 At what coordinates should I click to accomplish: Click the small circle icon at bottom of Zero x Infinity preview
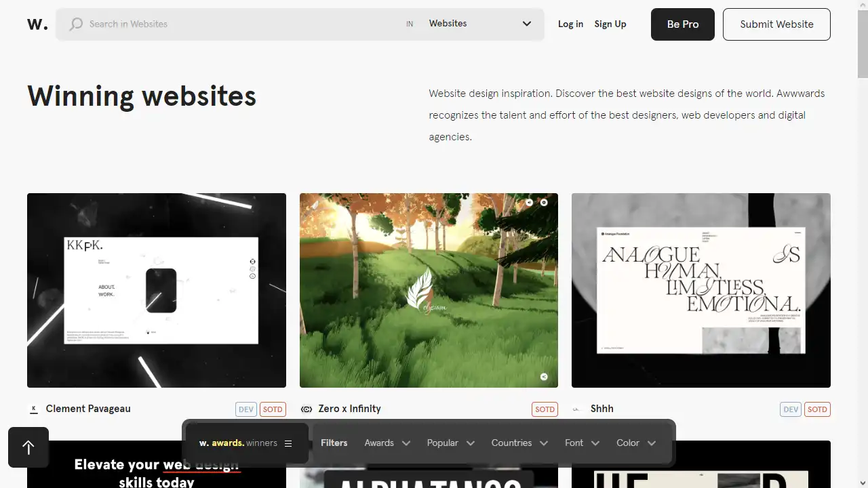pos(543,376)
